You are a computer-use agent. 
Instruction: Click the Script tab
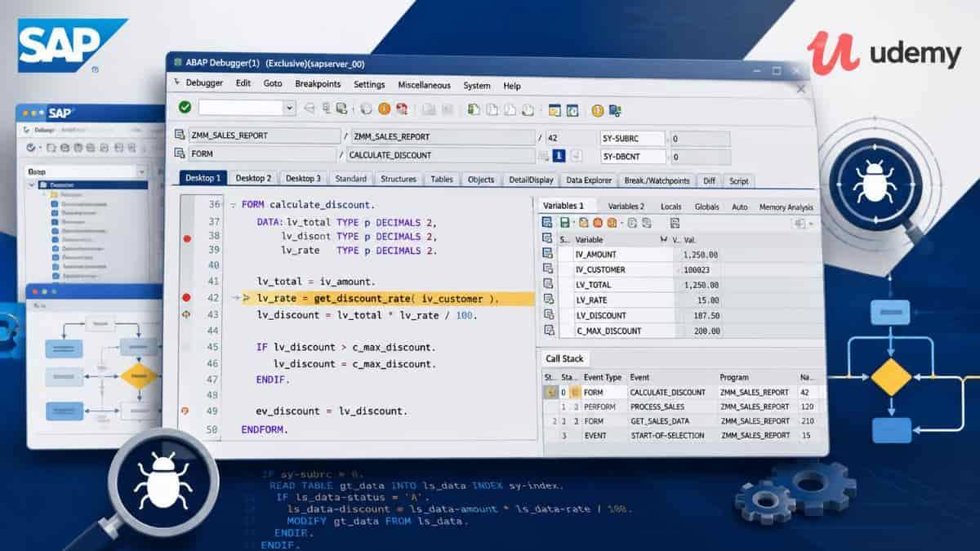point(738,181)
